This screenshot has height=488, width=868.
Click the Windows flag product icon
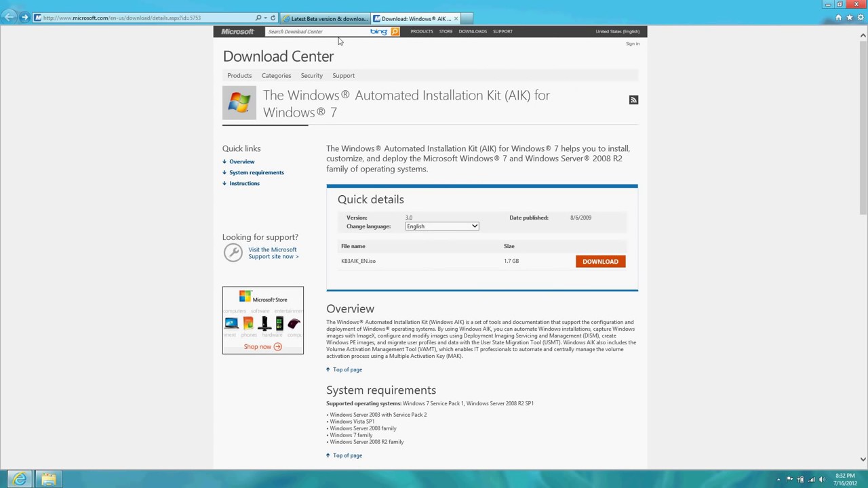click(239, 103)
